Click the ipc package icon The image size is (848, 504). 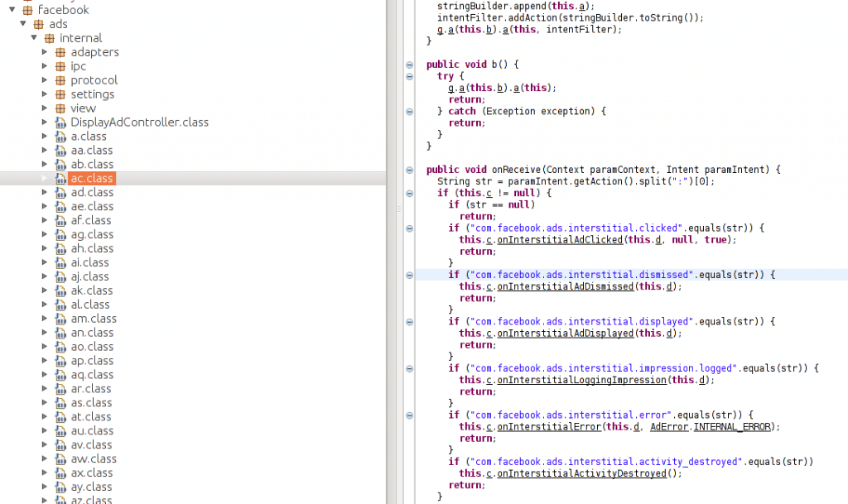tap(60, 66)
